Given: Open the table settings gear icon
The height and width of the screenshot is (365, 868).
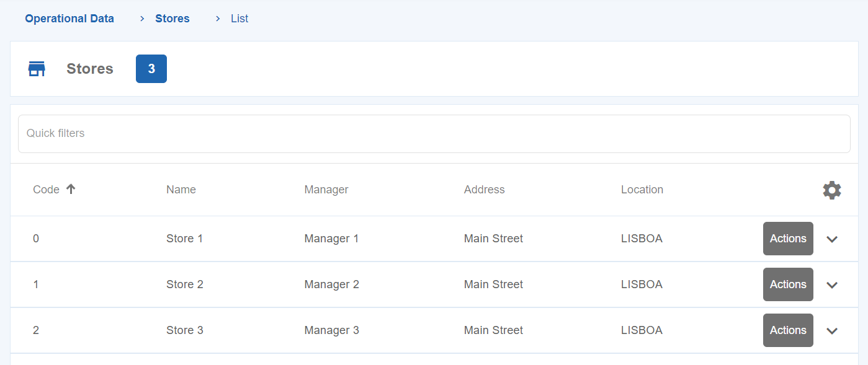Looking at the screenshot, I should click(x=831, y=190).
